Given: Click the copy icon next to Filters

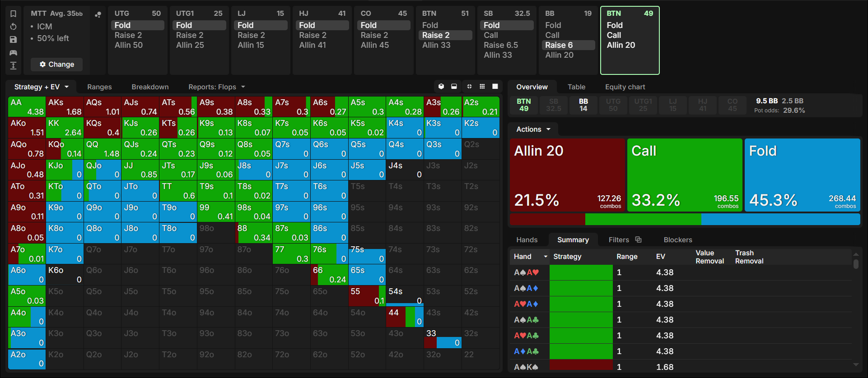Looking at the screenshot, I should pyautogui.click(x=638, y=240).
